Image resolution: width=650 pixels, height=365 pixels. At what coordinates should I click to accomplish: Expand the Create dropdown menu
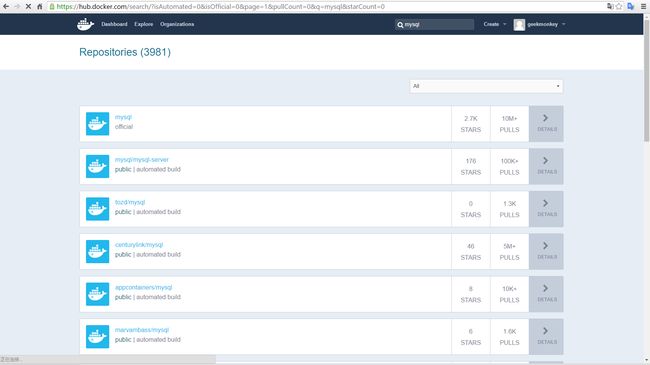pyautogui.click(x=495, y=24)
